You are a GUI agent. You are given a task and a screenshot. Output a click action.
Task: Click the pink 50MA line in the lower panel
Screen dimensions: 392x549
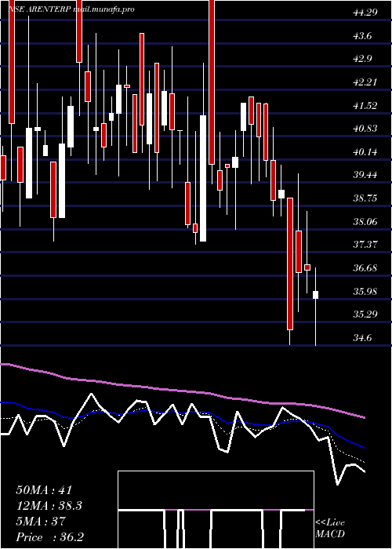point(183,391)
